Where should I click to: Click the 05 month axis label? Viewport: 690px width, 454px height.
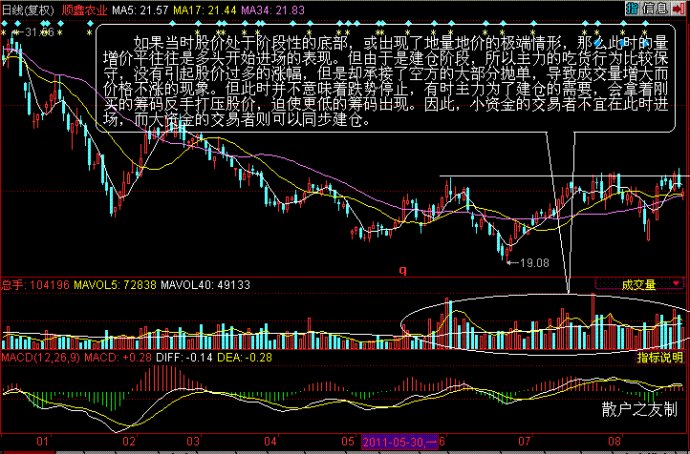348,441
